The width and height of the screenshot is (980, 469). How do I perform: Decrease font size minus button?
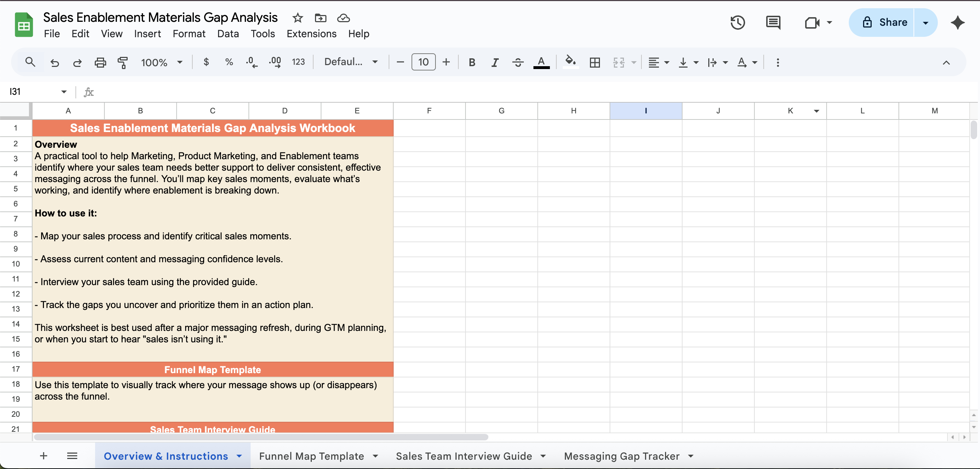(x=400, y=62)
